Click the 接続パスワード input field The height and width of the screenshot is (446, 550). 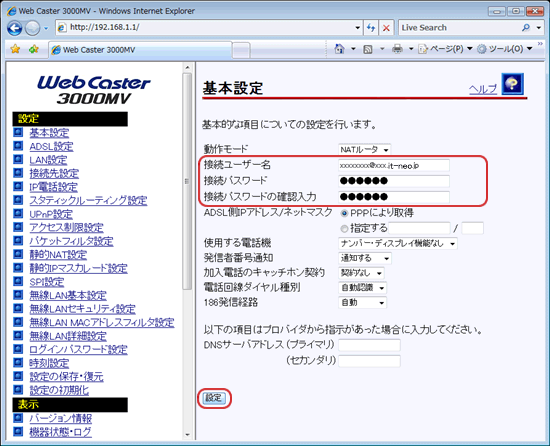[x=394, y=181]
